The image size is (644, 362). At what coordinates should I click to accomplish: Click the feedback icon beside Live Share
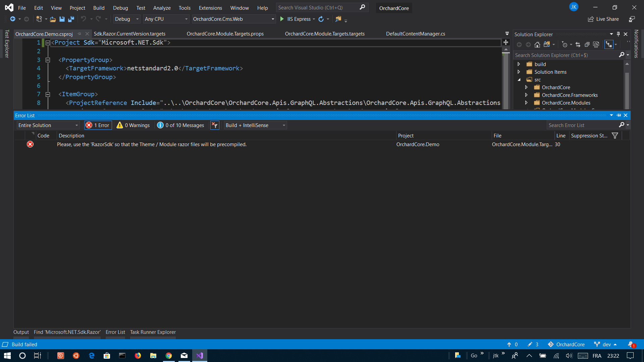[632, 19]
